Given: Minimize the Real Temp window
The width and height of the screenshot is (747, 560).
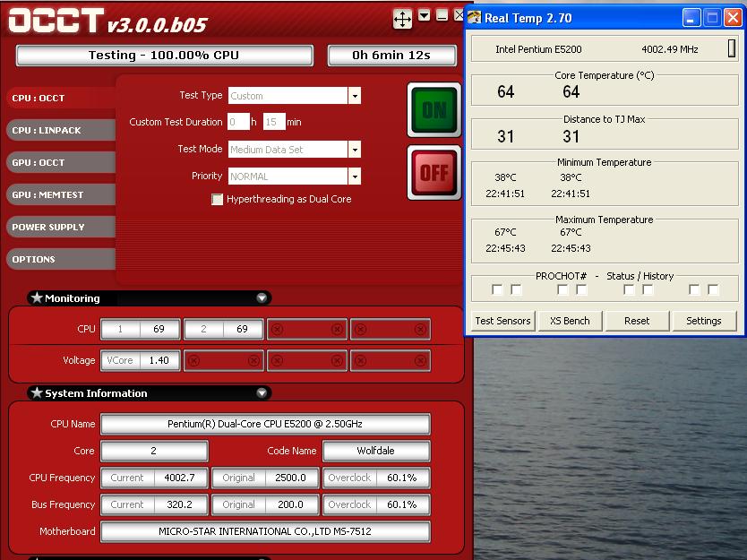Looking at the screenshot, I should (691, 18).
